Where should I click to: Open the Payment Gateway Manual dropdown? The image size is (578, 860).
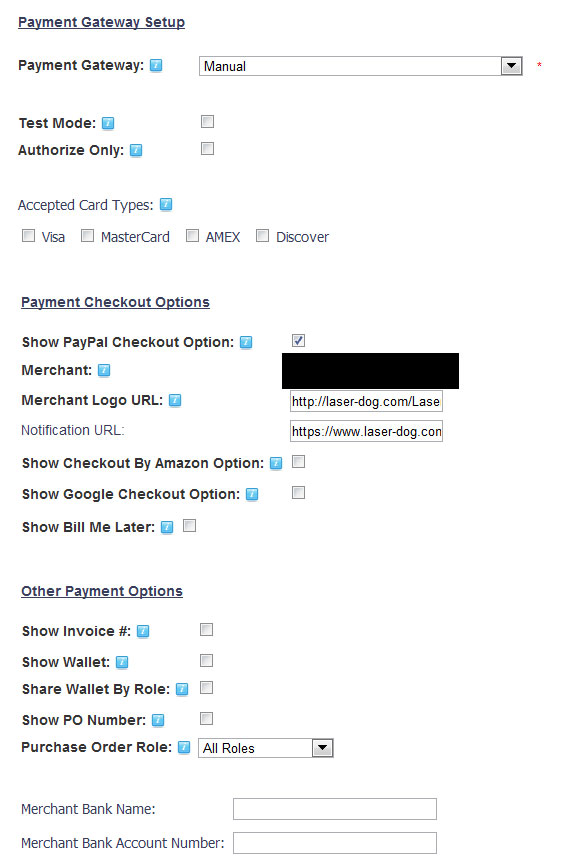tap(361, 66)
